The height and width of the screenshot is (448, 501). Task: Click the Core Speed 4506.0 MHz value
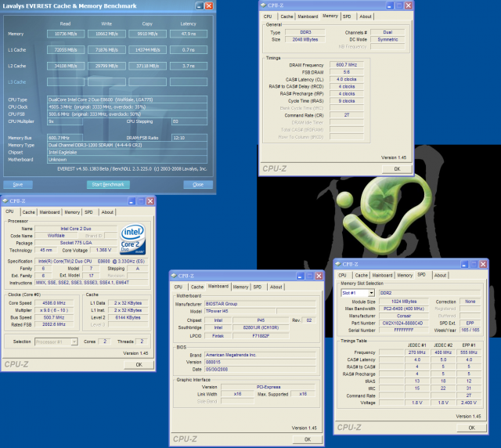54,303
